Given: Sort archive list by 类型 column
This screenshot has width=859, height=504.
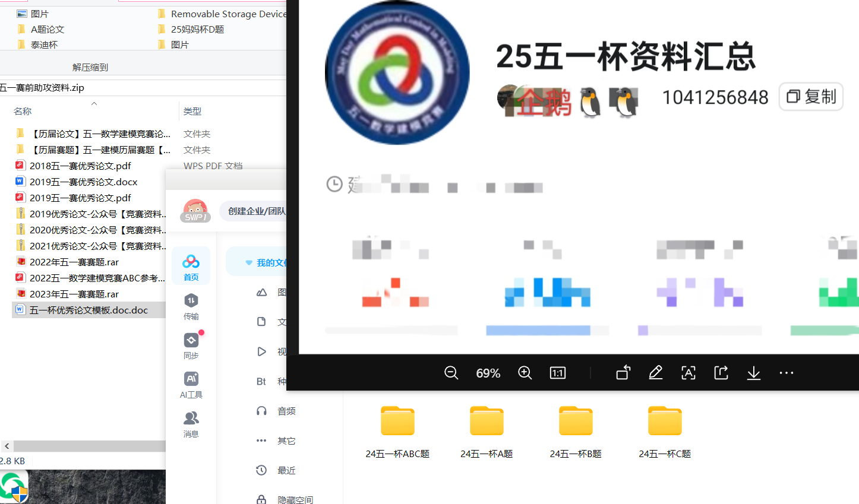Looking at the screenshot, I should (x=192, y=111).
